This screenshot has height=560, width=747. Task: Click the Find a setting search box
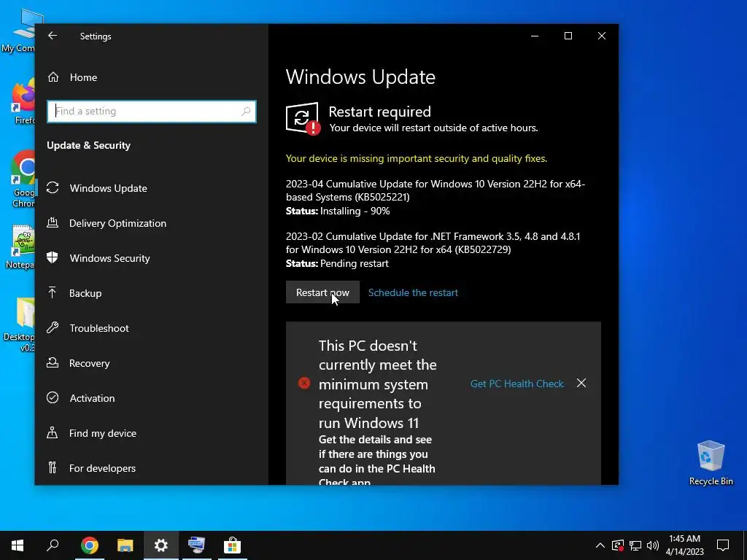152,112
